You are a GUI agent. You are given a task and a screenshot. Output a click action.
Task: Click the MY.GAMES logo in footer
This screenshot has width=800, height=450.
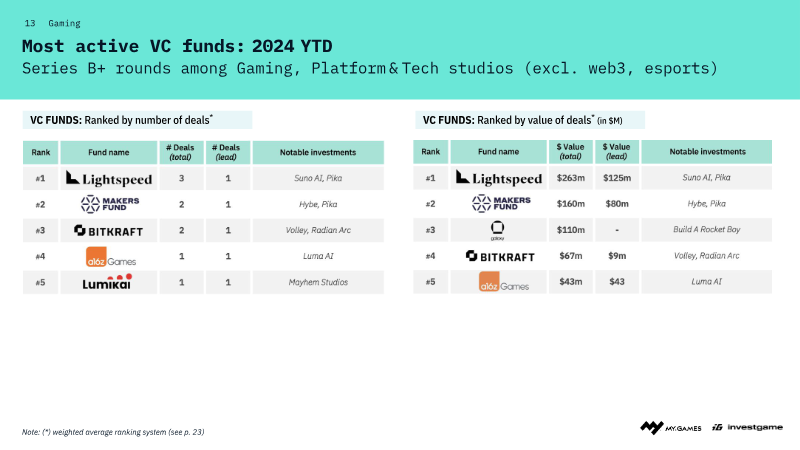point(670,428)
